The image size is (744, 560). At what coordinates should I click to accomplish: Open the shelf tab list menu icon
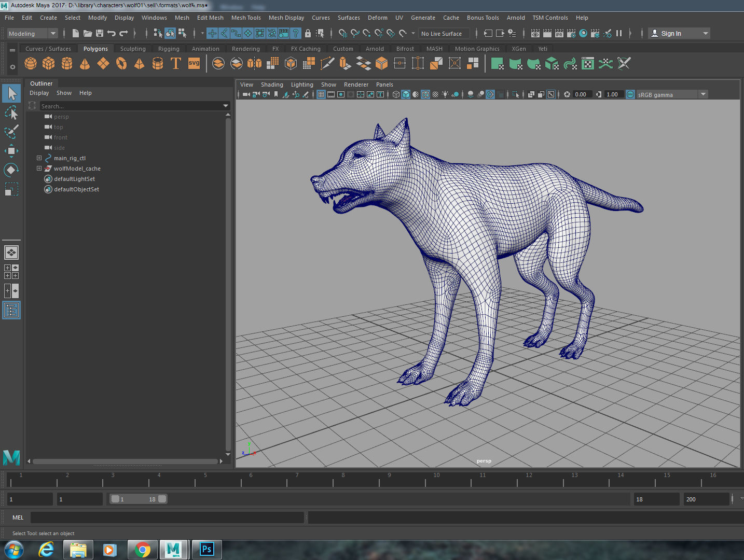(x=12, y=50)
